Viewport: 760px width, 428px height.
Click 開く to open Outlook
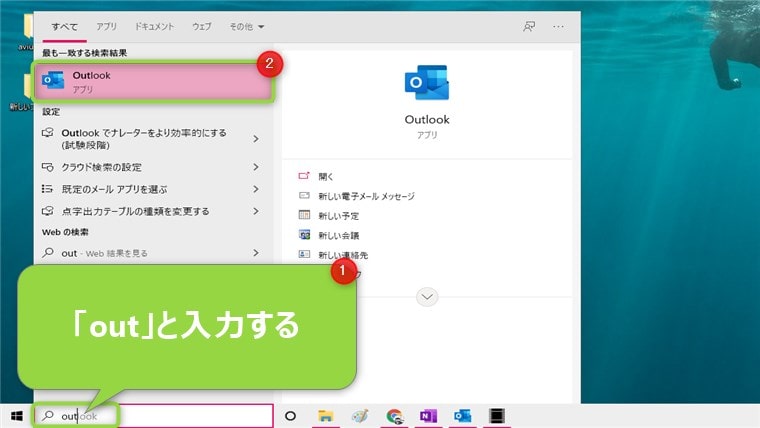click(x=326, y=176)
